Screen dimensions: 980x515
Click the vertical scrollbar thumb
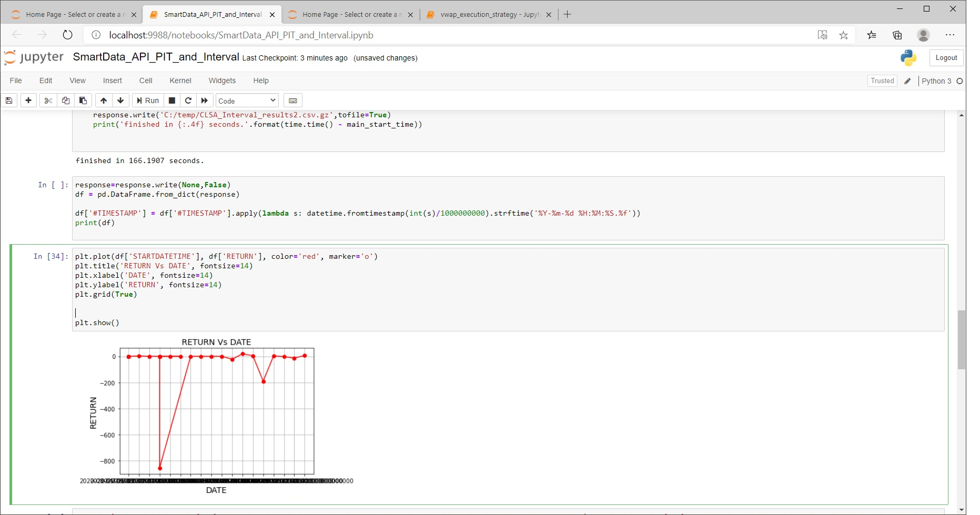point(962,340)
